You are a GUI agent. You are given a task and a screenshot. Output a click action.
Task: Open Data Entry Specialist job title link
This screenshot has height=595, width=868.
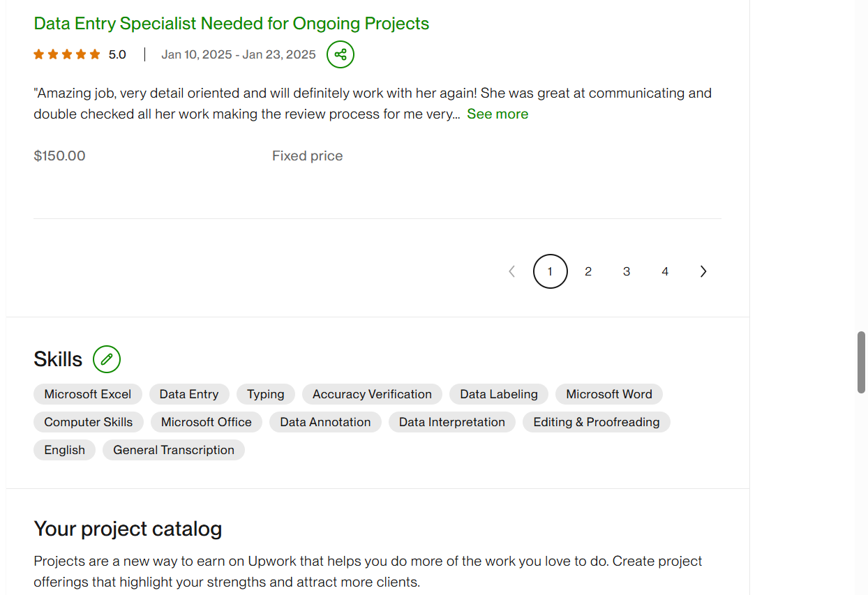pos(231,23)
